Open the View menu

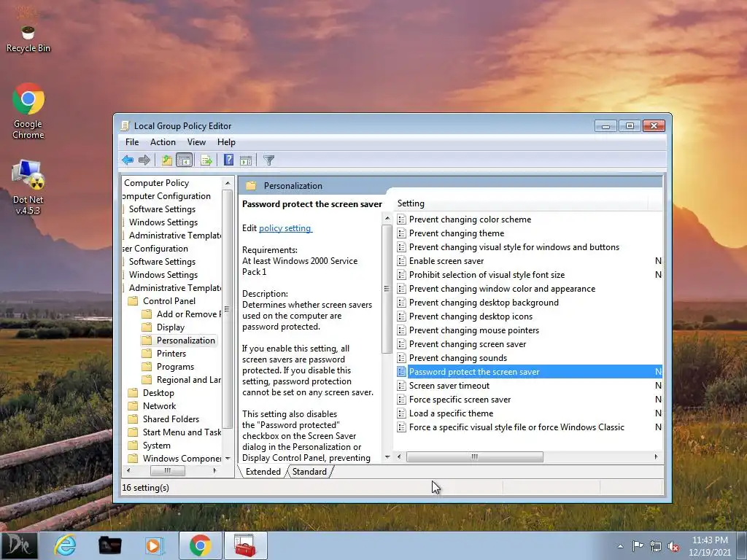pos(196,142)
